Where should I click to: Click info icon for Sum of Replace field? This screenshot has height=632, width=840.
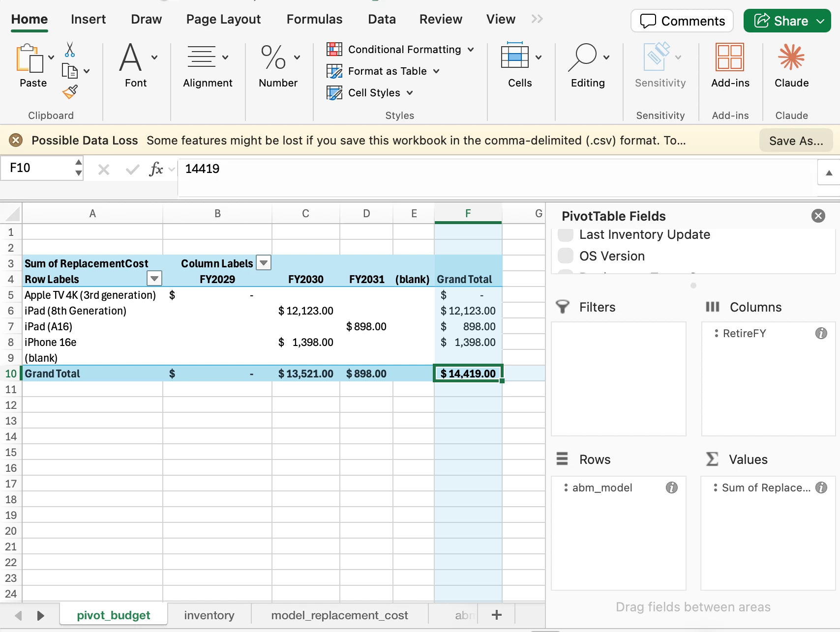point(821,488)
